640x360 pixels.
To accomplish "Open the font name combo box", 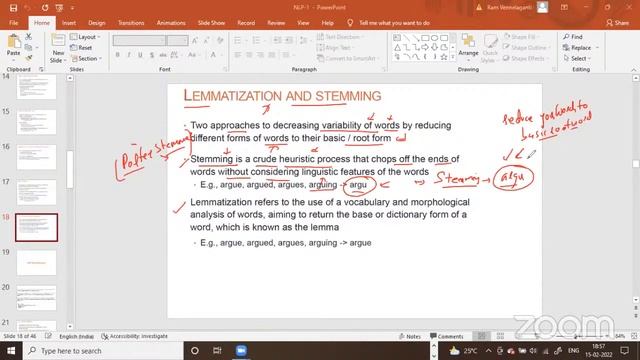I will coord(139,40).
